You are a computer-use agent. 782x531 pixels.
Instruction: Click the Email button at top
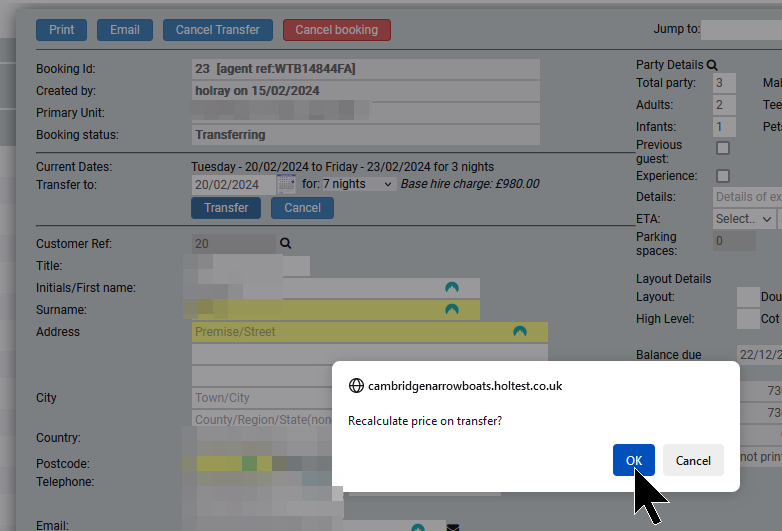[x=125, y=30]
